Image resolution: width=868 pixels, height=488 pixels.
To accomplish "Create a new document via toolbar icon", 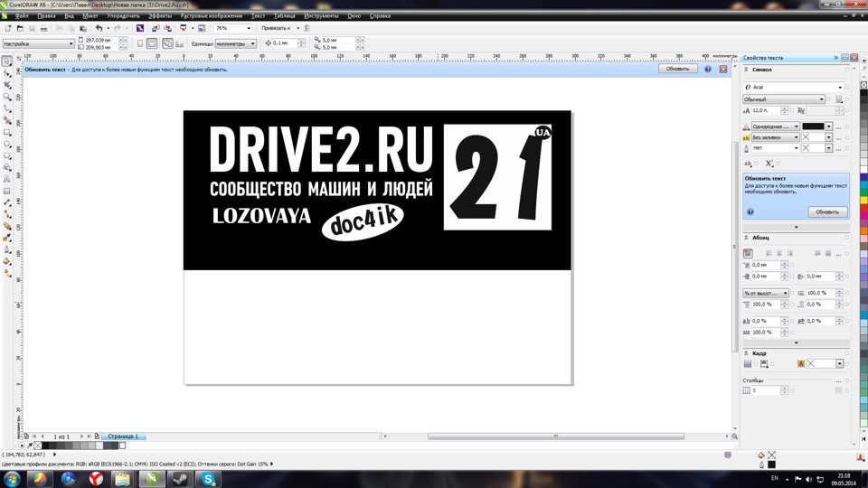I will click(8, 28).
